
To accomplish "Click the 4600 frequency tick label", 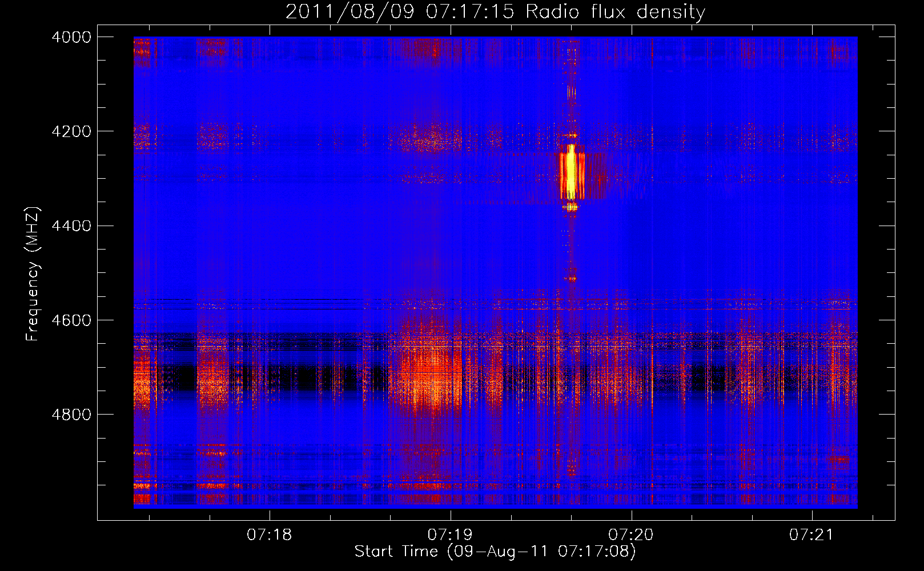I will pyautogui.click(x=71, y=320).
